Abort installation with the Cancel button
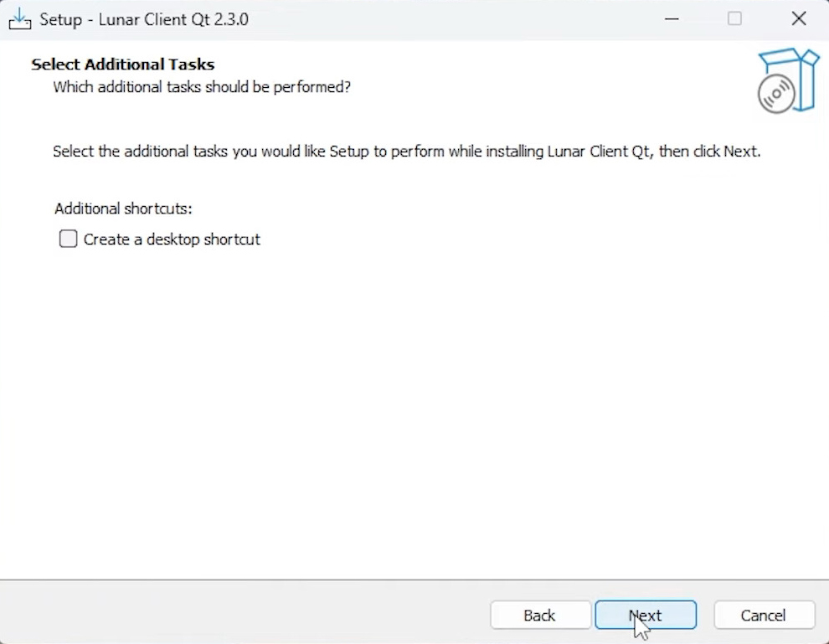Screen dimensions: 829x644 [x=764, y=615]
